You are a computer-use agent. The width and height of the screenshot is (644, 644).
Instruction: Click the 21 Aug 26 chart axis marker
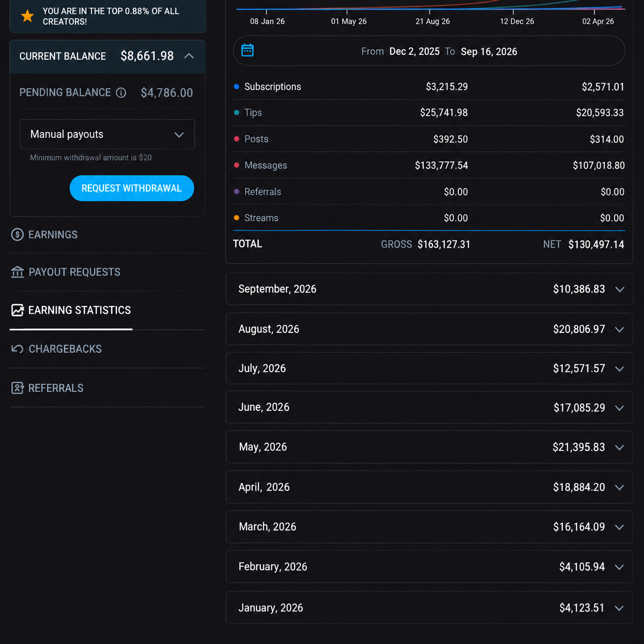pos(432,21)
